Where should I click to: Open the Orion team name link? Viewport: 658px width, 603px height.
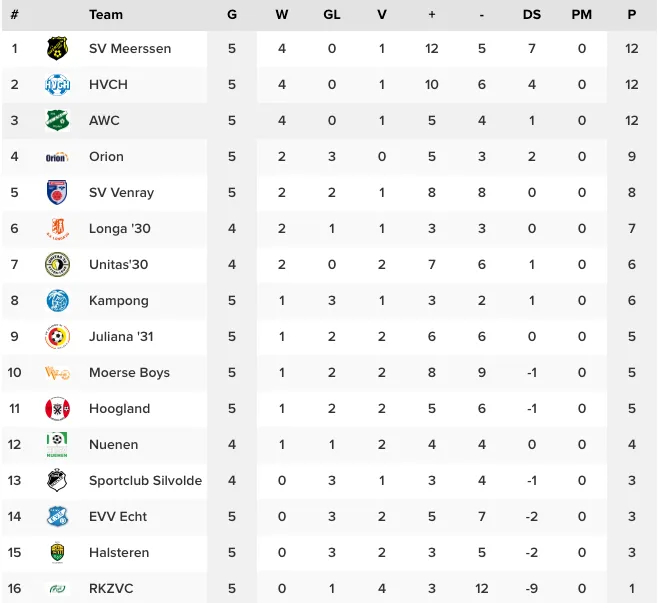tap(106, 156)
